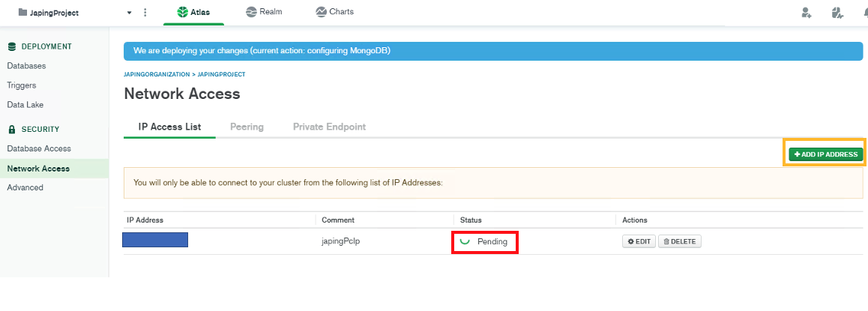Viewport: 868px width, 311px height.
Task: Click the IP addresses notice message
Action: [289, 183]
